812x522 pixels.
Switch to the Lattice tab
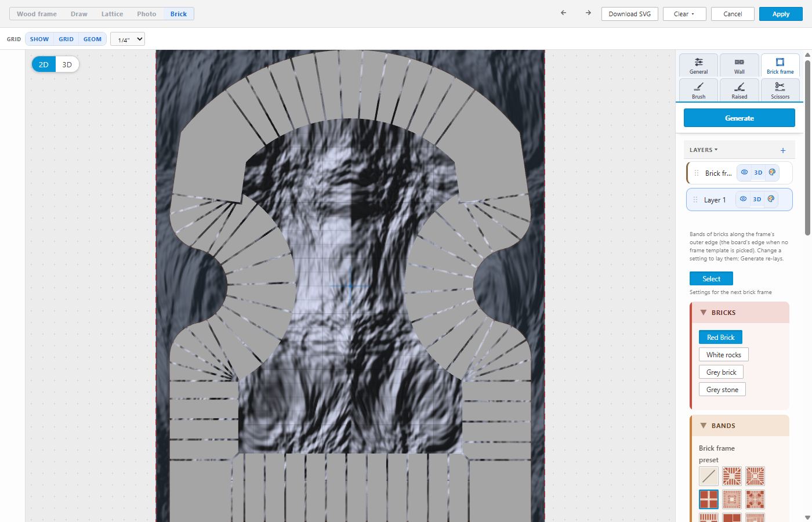tap(112, 14)
